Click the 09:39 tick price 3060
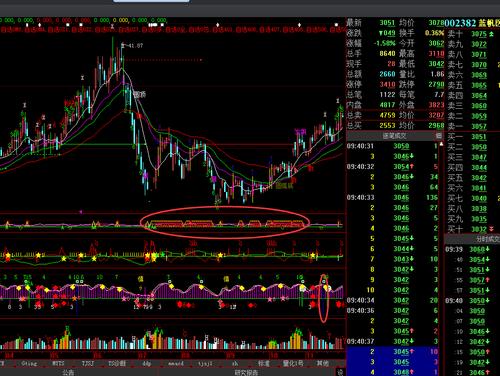500x376 pixels. tap(477, 249)
